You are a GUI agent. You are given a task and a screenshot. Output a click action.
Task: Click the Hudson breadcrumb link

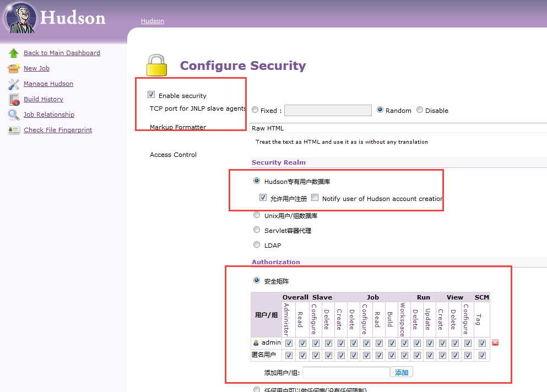(x=153, y=21)
